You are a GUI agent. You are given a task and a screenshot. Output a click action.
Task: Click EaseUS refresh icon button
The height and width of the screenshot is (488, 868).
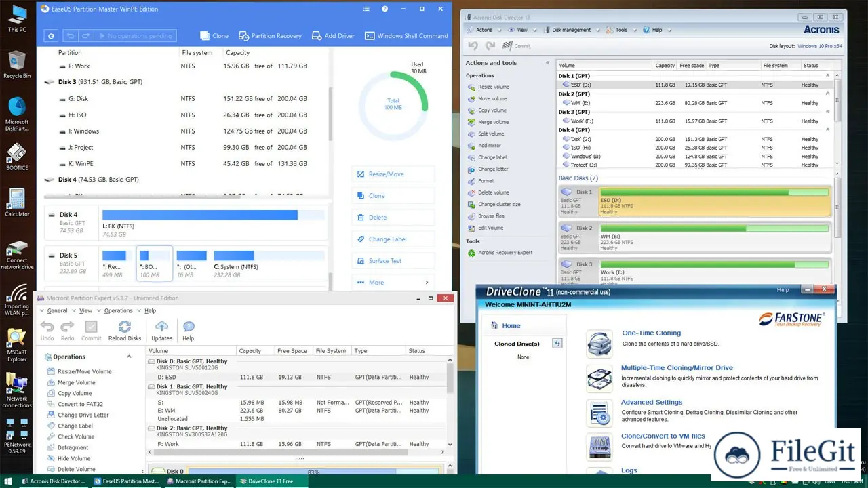[51, 35]
